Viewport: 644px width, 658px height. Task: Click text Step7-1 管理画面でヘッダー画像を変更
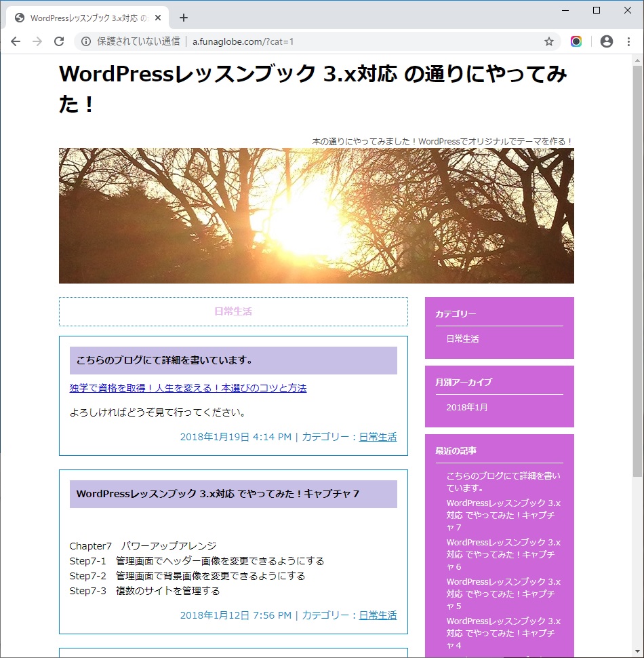click(197, 561)
